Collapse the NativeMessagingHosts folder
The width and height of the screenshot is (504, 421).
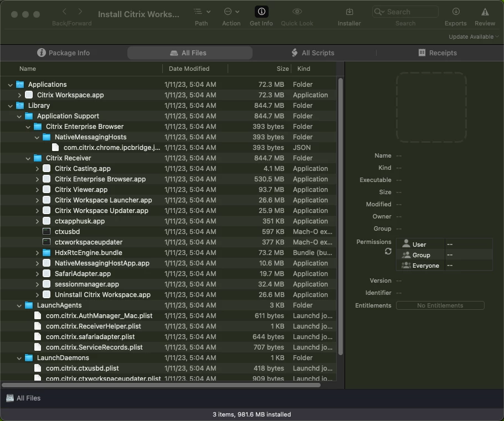click(37, 137)
